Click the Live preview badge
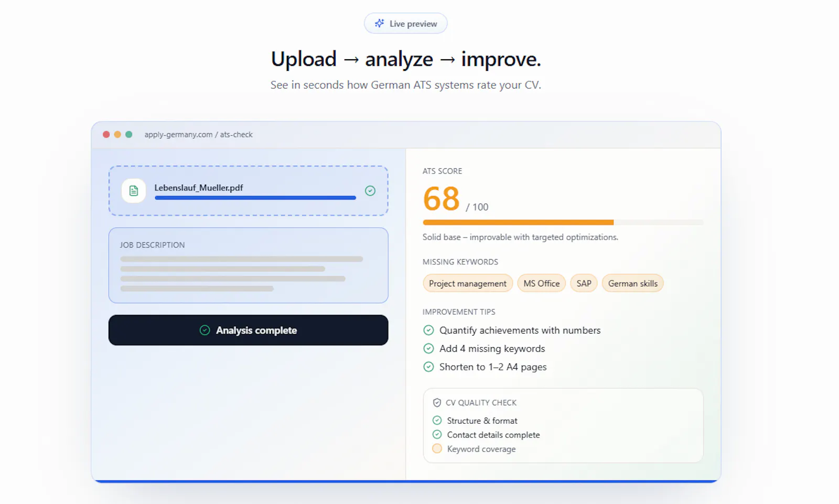Image resolution: width=839 pixels, height=504 pixels. 406,24
